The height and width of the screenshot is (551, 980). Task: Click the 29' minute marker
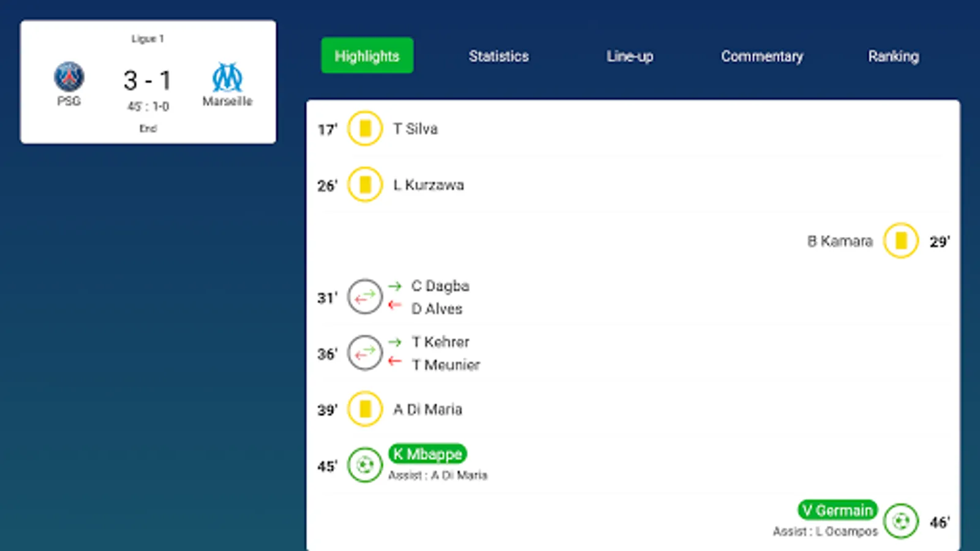[940, 242]
